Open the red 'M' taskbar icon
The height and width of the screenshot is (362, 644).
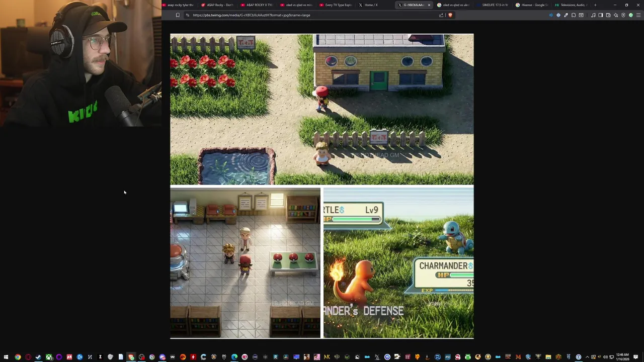point(518,357)
